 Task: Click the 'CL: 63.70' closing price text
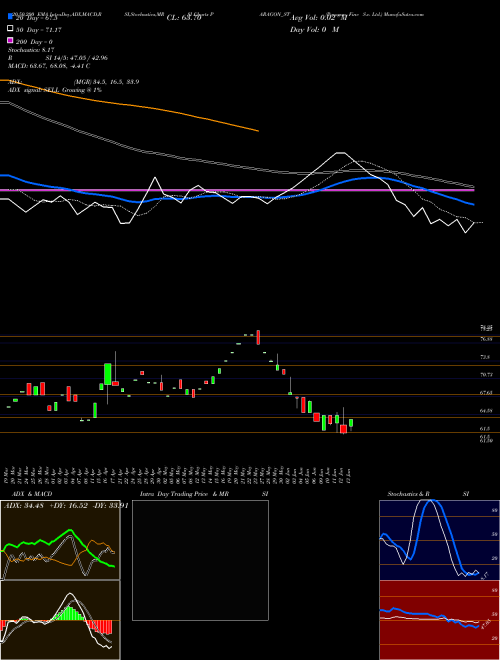tap(184, 18)
